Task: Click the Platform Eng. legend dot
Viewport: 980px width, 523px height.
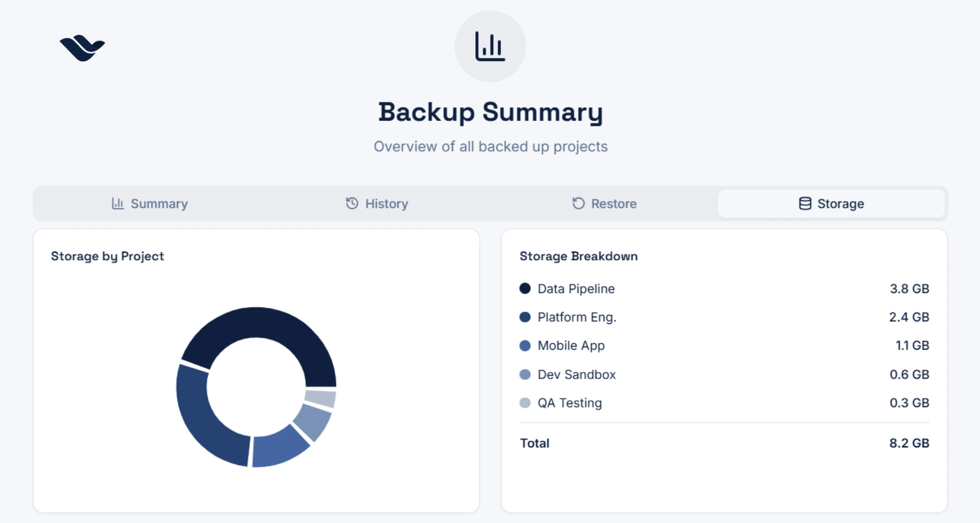Action: [525, 317]
